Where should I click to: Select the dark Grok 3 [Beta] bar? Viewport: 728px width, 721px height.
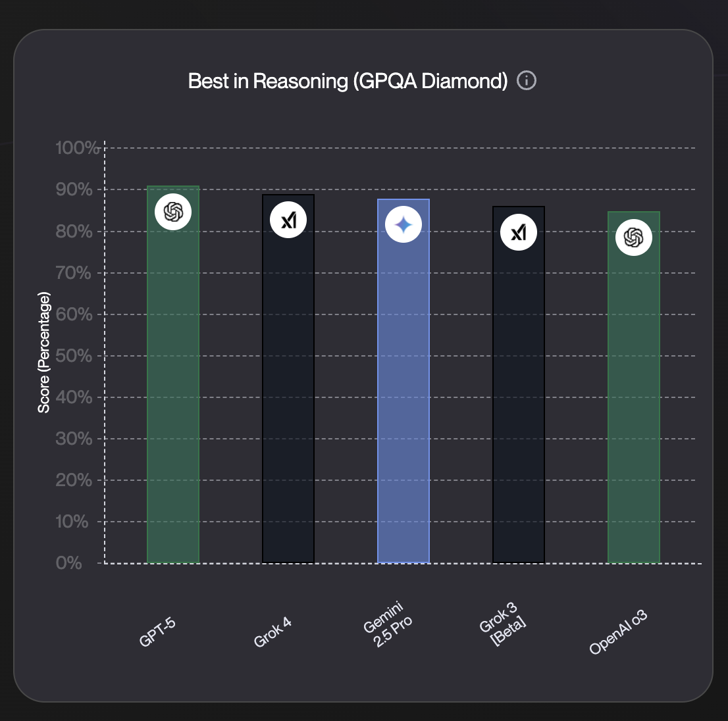coord(519,385)
